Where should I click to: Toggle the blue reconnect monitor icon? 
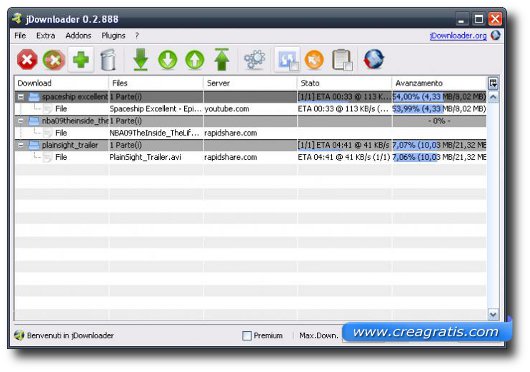(x=287, y=60)
